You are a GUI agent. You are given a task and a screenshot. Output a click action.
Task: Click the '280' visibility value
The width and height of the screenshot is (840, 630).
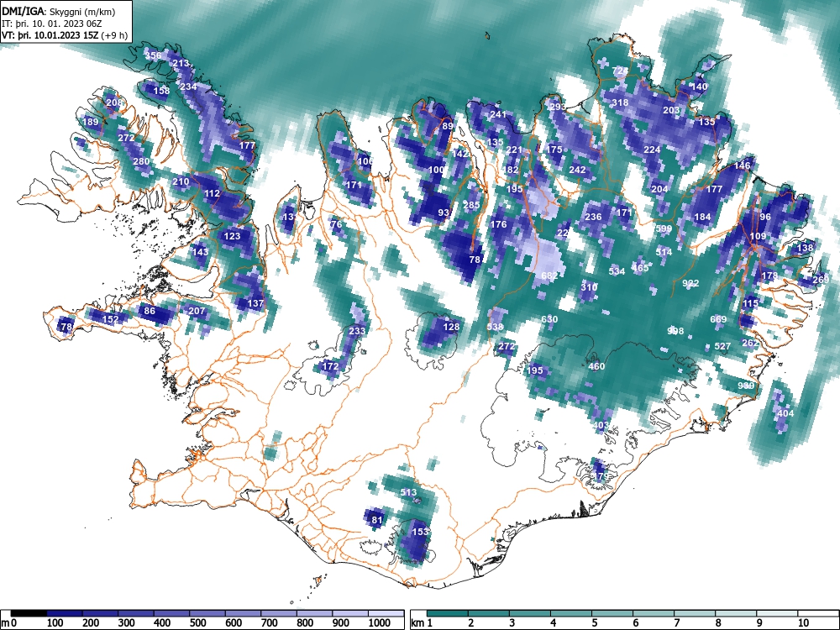coord(141,162)
